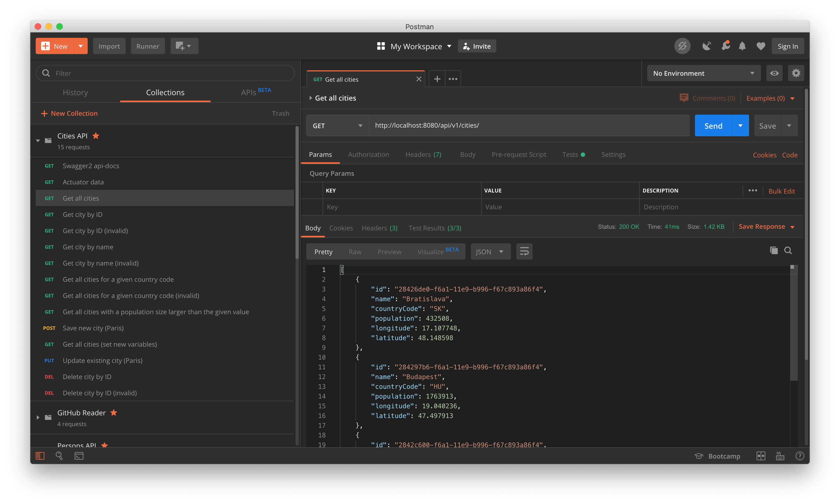The height and width of the screenshot is (504, 840).
Task: Search within the response body
Action: tap(788, 251)
